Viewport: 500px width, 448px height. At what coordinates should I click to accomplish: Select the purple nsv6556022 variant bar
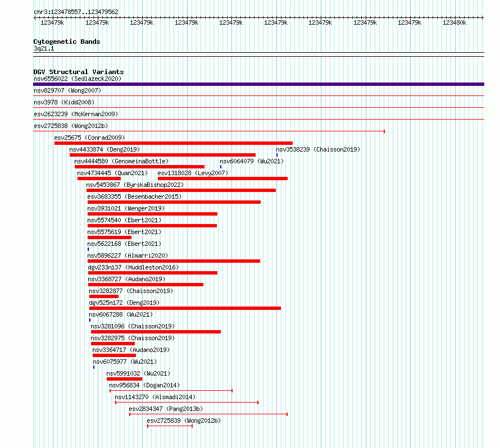coord(258,84)
